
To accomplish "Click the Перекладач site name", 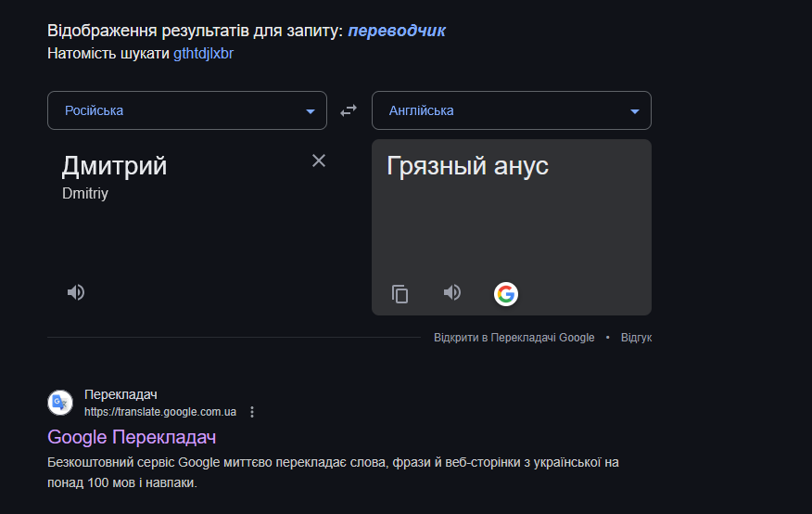I will click(121, 394).
